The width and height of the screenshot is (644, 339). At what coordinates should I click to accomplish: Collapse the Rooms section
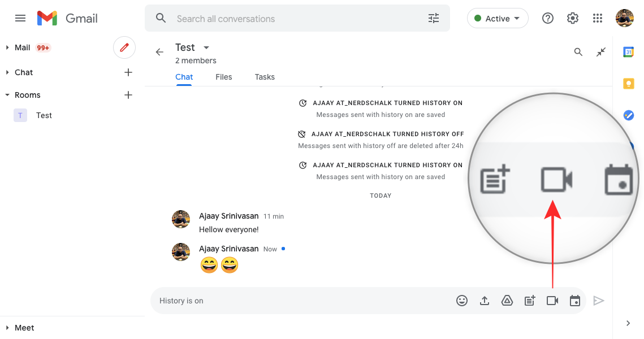click(x=7, y=95)
